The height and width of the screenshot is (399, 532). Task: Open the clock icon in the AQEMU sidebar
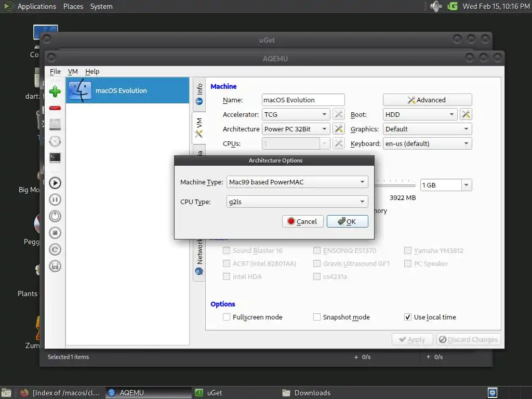tap(55, 141)
